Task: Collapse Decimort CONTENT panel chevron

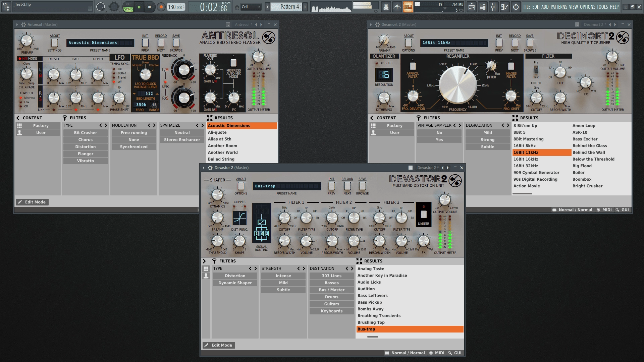Action: coord(372,118)
